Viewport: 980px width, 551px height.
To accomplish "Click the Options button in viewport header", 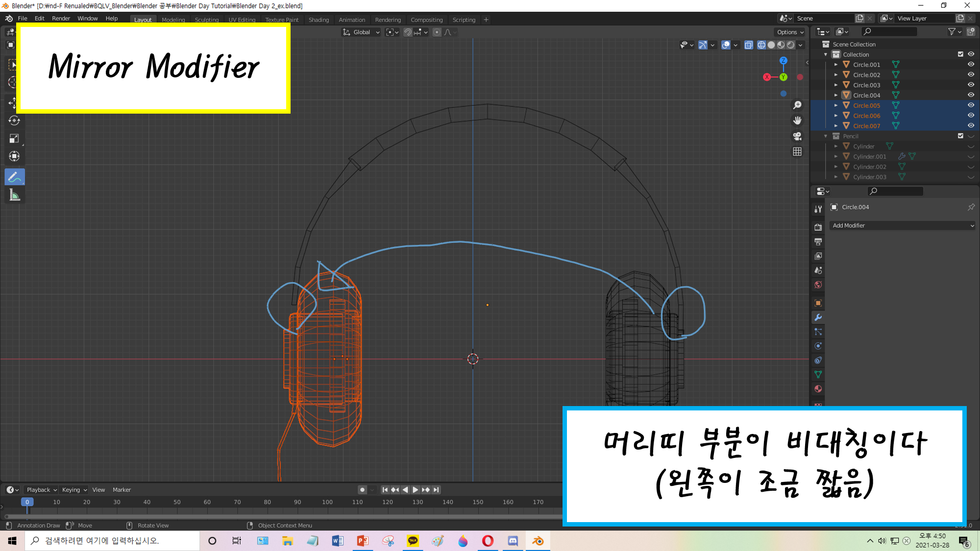I will tap(790, 32).
